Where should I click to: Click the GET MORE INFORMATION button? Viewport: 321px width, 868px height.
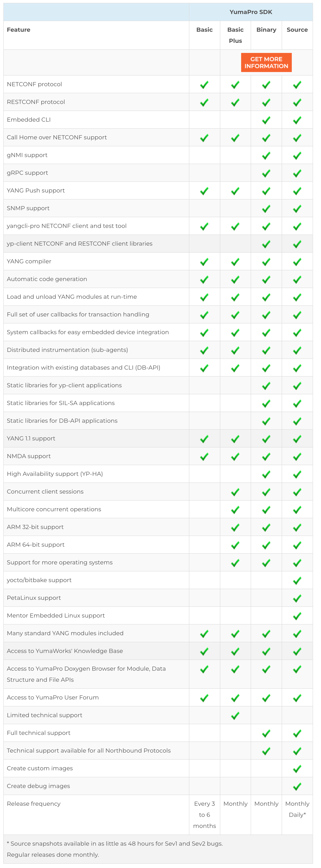click(266, 63)
